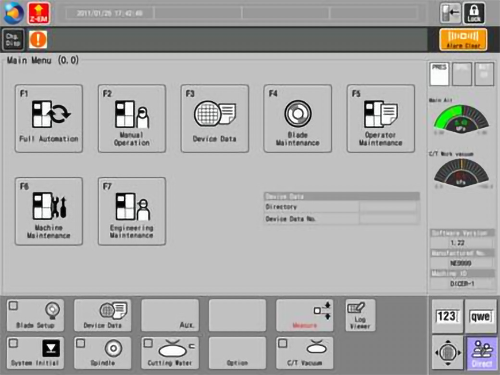This screenshot has height=375, width=500.
Task: Select the PRES tab panel
Action: click(x=439, y=74)
